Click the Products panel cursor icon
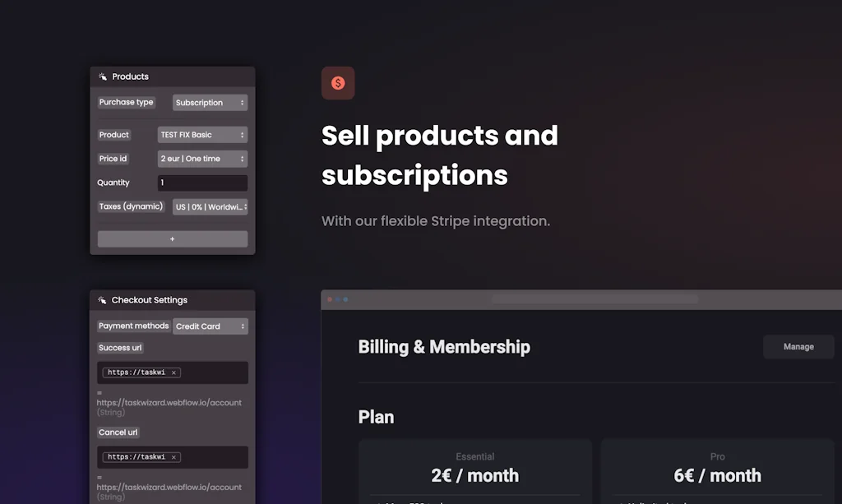The image size is (842, 504). (x=102, y=76)
